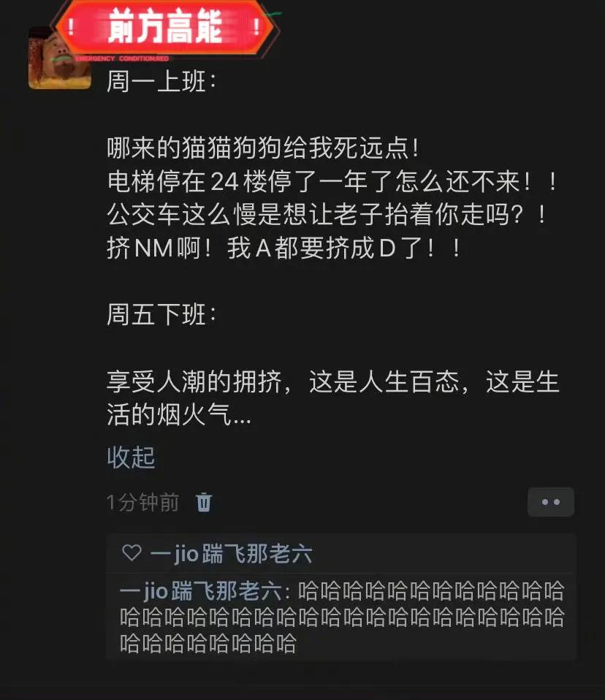This screenshot has height=700, width=605.
Task: Click the EMERGENCY CONDITION RED caption
Action: (122, 58)
